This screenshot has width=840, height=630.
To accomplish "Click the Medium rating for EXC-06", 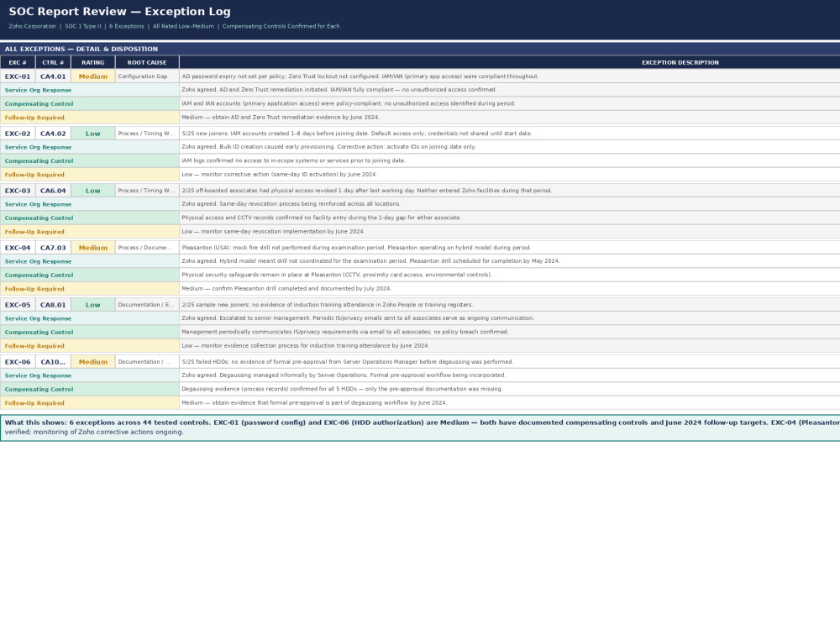I will tap(93, 361).
